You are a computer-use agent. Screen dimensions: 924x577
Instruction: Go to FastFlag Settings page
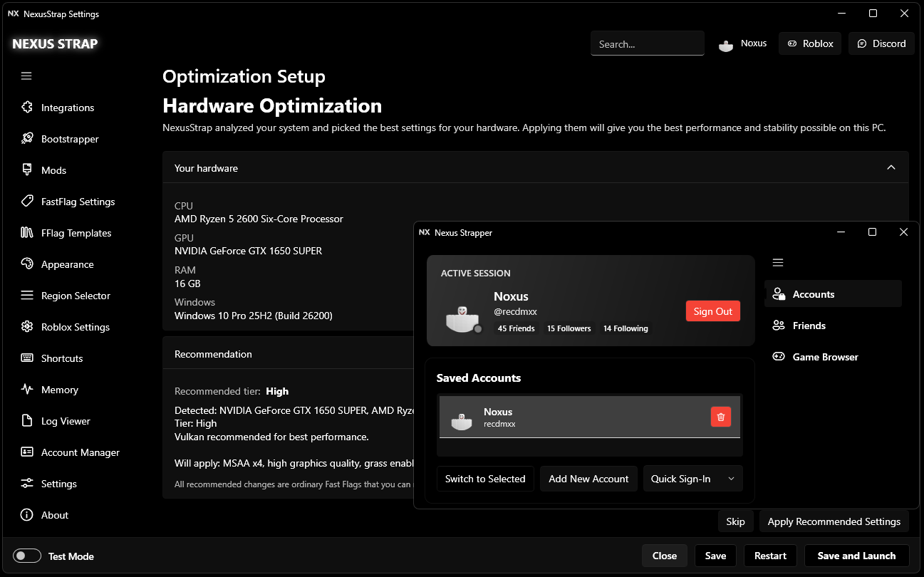click(78, 202)
